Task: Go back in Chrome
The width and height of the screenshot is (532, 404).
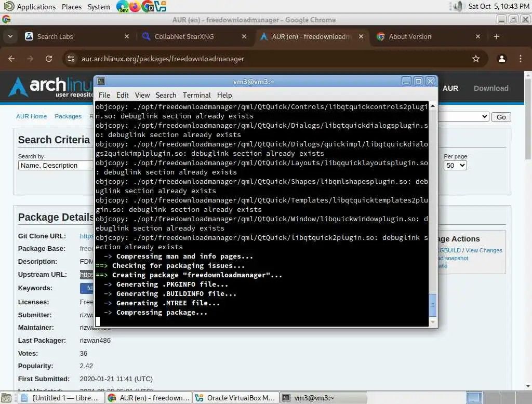Action: click(11, 59)
